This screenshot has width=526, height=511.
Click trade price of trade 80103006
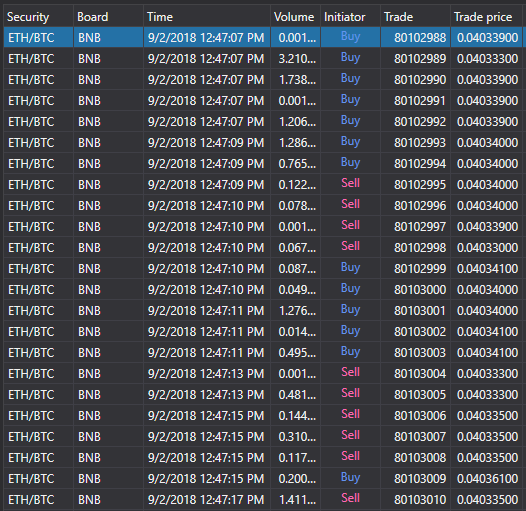pyautogui.click(x=487, y=416)
